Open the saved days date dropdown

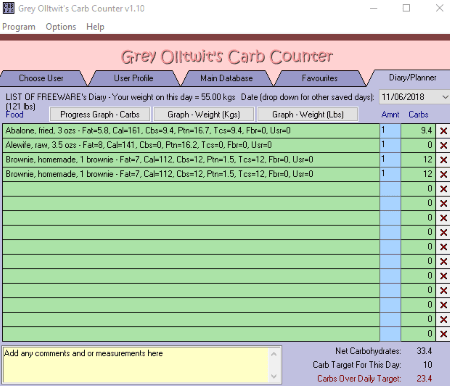(x=445, y=97)
